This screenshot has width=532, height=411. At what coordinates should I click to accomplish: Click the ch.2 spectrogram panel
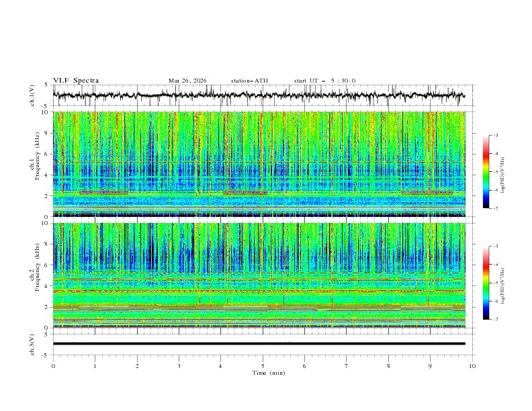click(x=259, y=275)
